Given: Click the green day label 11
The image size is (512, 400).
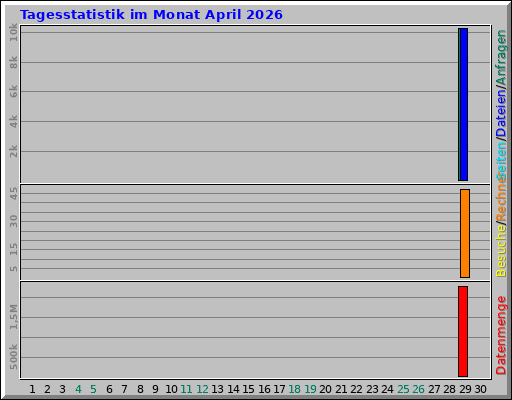Looking at the screenshot, I should pyautogui.click(x=186, y=389).
